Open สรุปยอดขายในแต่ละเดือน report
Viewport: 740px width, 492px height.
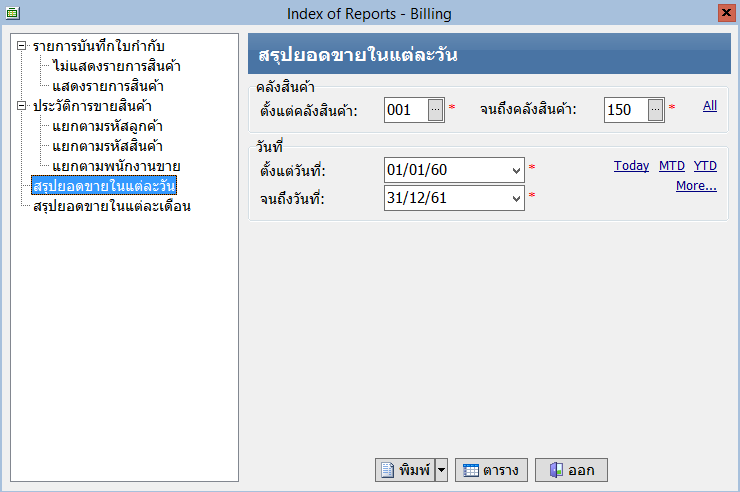click(111, 207)
